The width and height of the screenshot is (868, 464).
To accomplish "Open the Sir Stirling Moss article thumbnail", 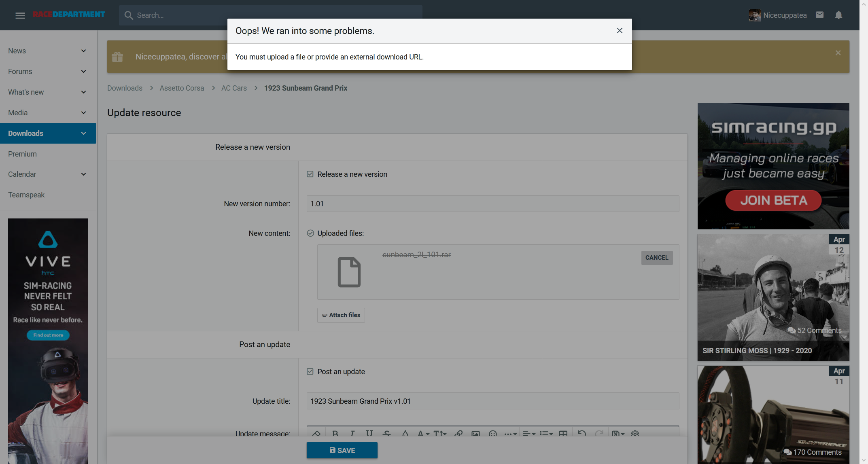I will 773,298.
